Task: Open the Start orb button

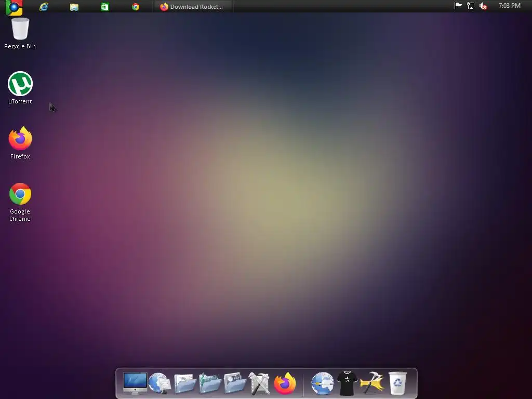Action: point(14,7)
